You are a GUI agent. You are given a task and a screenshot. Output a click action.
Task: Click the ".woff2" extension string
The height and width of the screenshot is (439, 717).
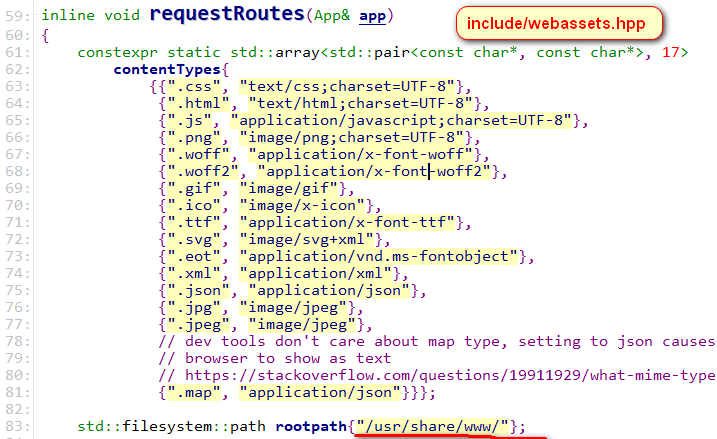tap(203, 171)
